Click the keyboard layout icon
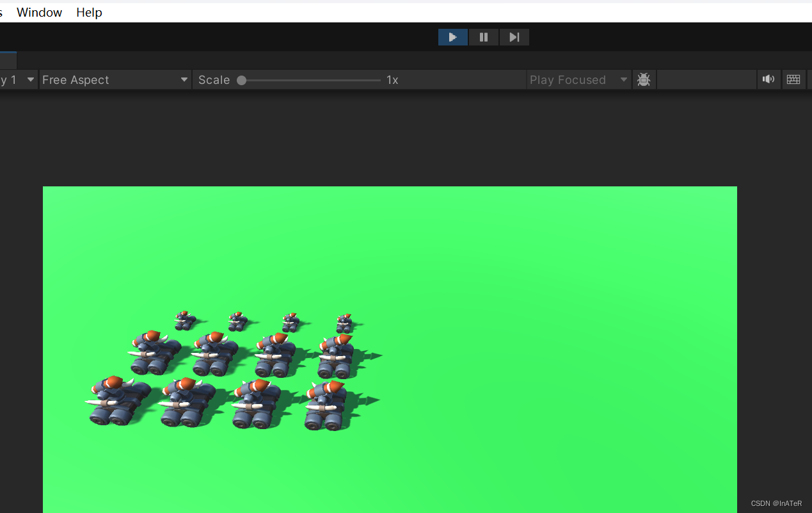 click(793, 79)
